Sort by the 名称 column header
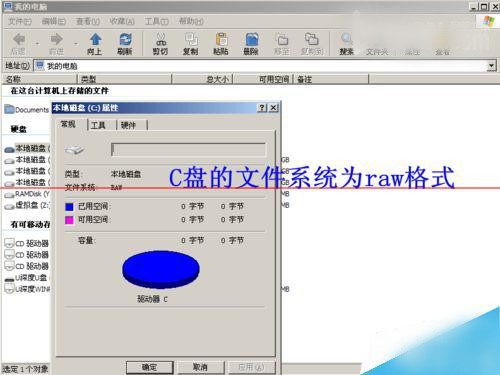The height and width of the screenshot is (375, 500). coord(40,79)
